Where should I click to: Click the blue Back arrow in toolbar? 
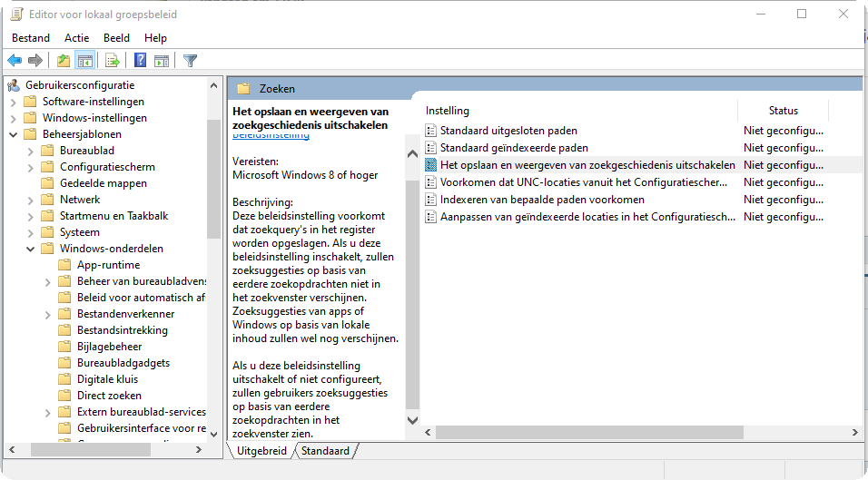pyautogui.click(x=15, y=61)
